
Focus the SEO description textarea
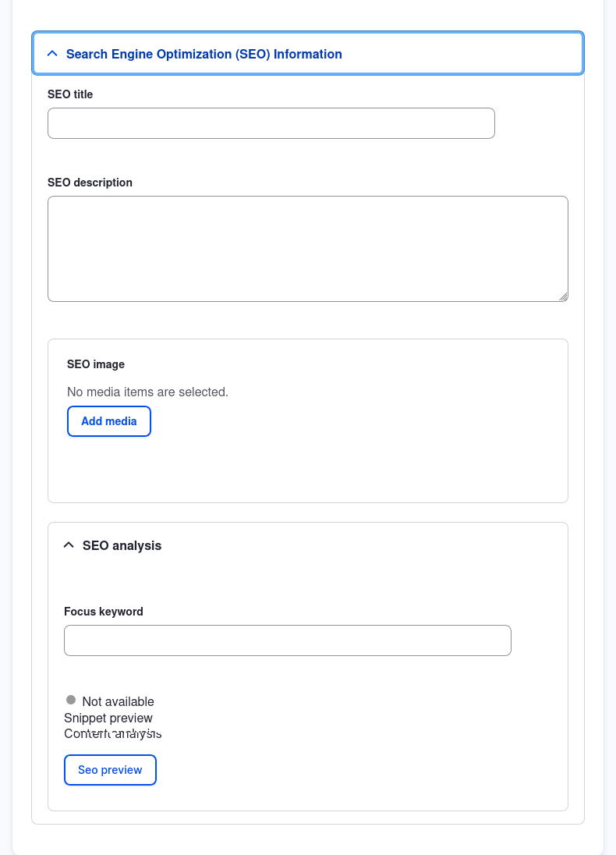(x=307, y=248)
